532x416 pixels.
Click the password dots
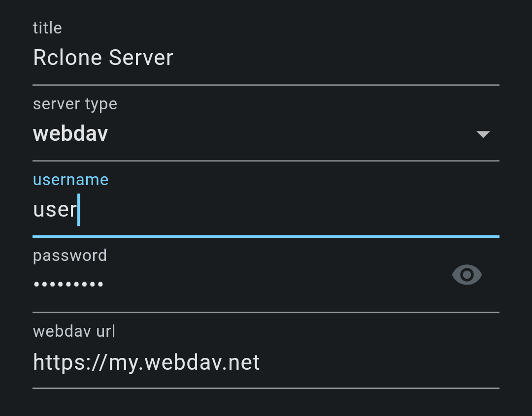click(x=68, y=284)
